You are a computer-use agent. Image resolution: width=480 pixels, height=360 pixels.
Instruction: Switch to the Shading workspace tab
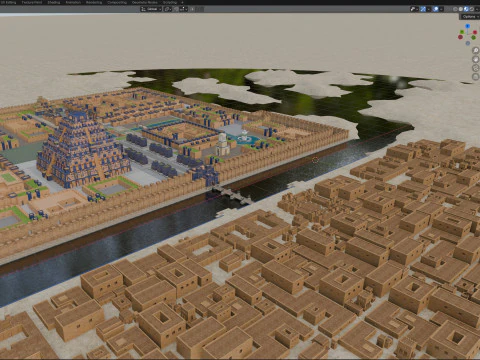coord(54,2)
